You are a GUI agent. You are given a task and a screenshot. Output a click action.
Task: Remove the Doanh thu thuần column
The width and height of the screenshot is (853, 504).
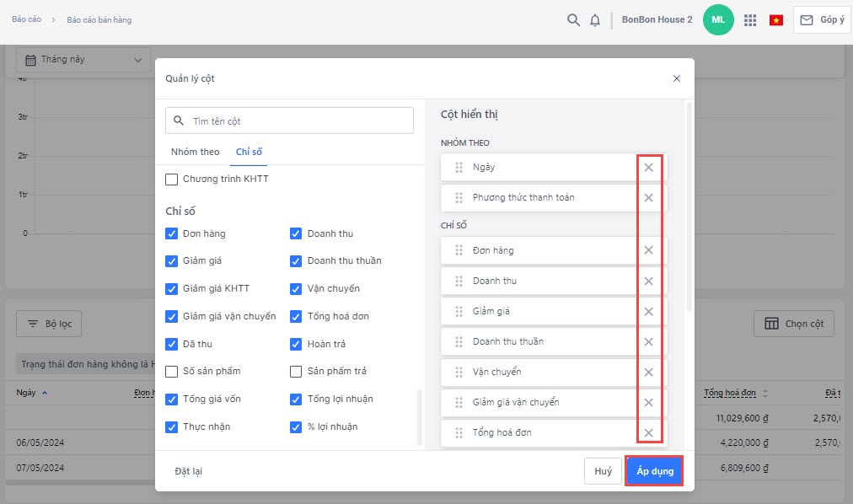(648, 342)
